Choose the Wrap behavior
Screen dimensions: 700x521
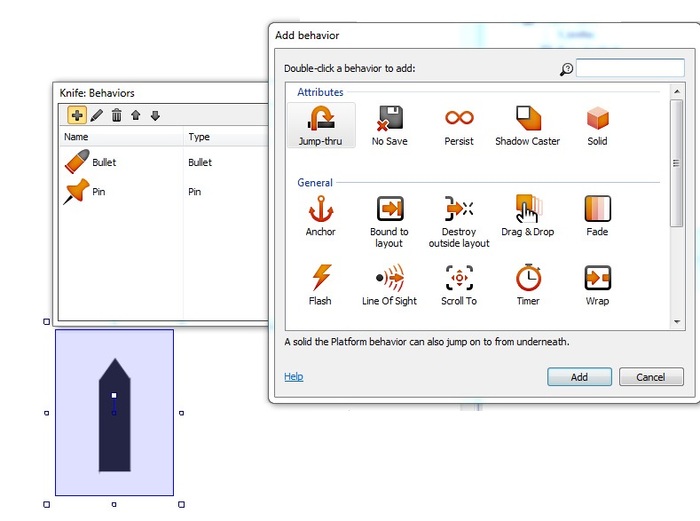597,285
